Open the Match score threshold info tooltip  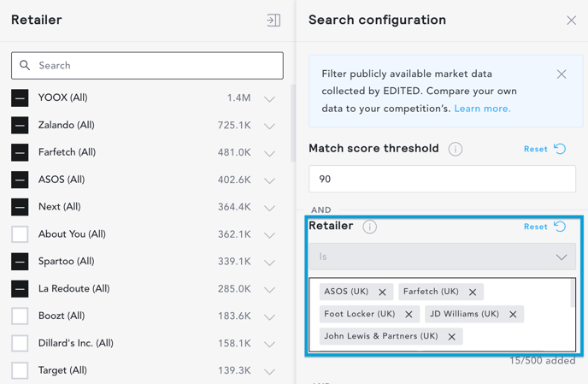point(456,149)
